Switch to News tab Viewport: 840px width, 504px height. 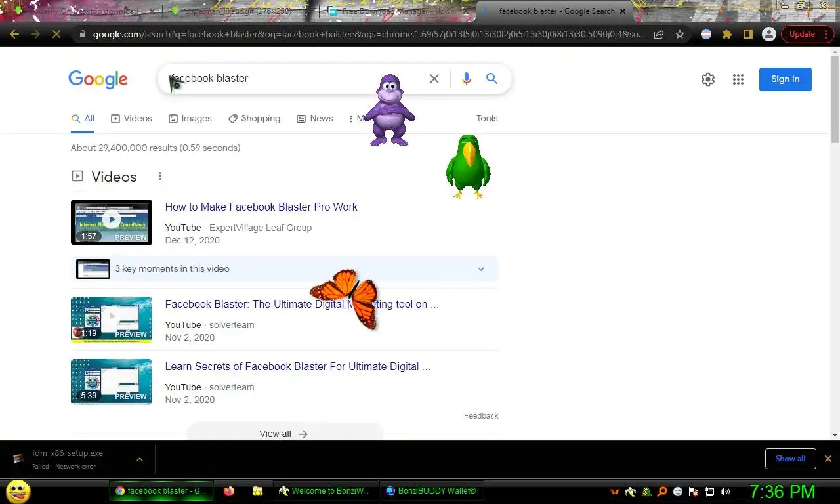pyautogui.click(x=315, y=119)
